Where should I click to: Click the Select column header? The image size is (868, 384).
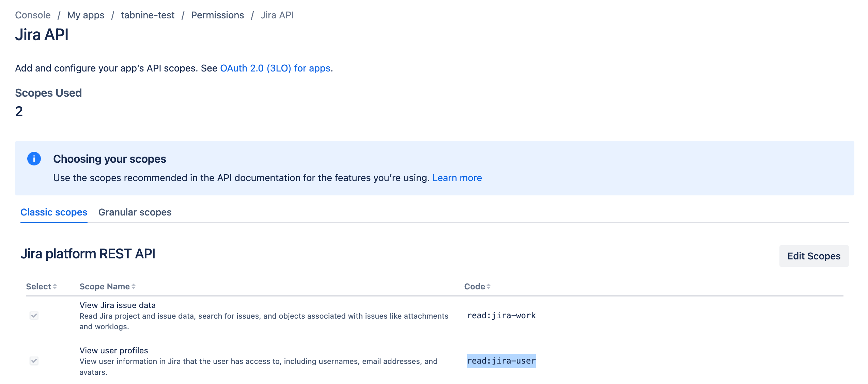[38, 287]
